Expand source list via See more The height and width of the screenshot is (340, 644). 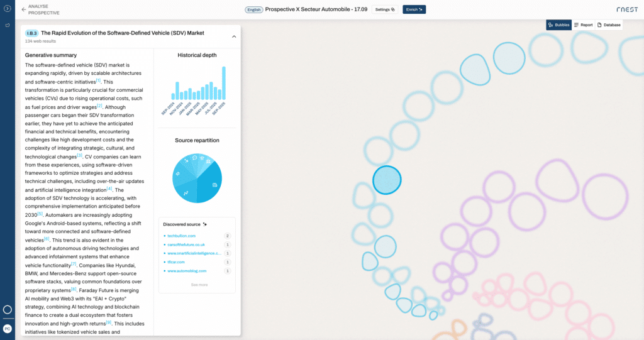[x=199, y=285]
